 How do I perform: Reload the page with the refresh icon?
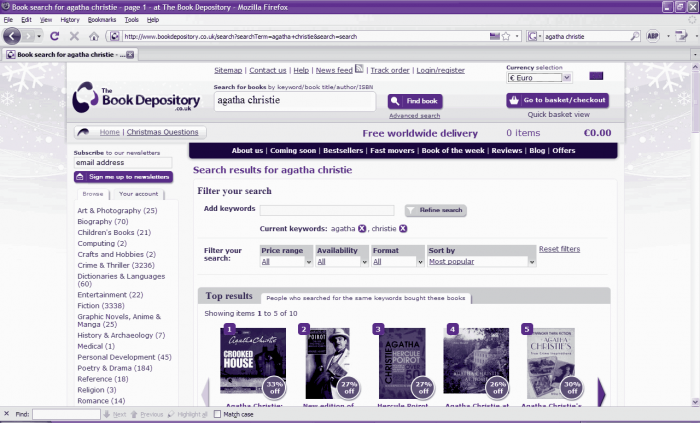coord(54,36)
